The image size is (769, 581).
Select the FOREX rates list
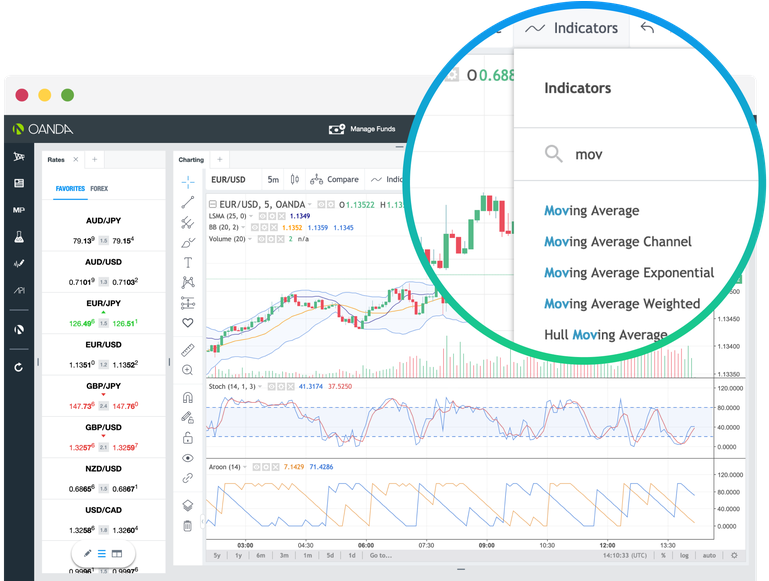(99, 189)
